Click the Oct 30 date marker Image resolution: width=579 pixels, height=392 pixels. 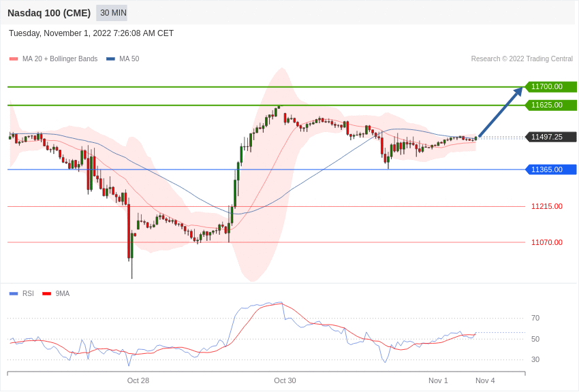pyautogui.click(x=285, y=380)
